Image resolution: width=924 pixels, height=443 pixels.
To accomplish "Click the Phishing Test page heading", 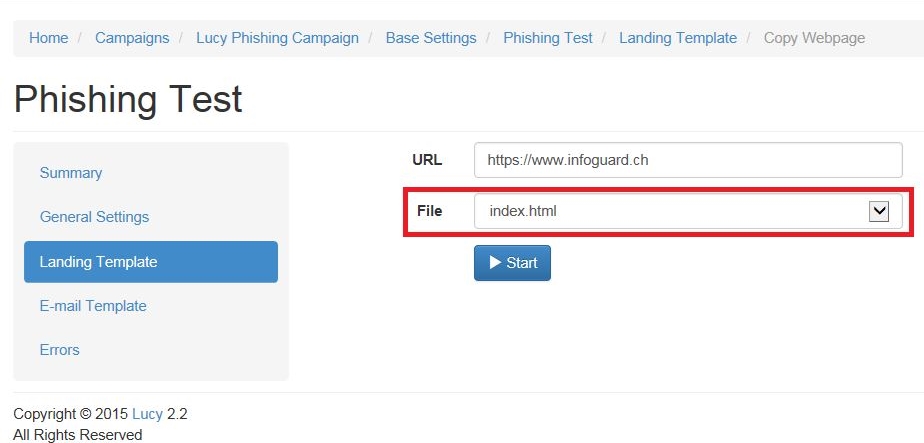I will point(128,99).
